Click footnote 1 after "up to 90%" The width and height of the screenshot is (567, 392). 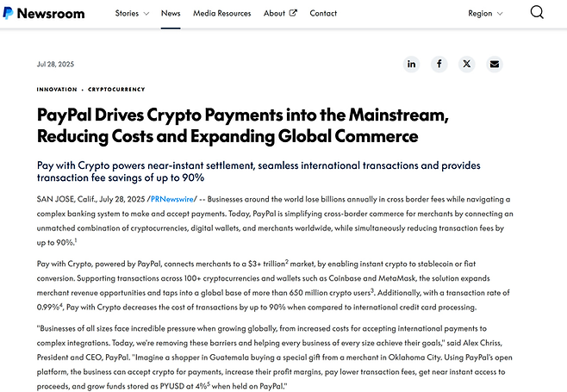click(76, 240)
